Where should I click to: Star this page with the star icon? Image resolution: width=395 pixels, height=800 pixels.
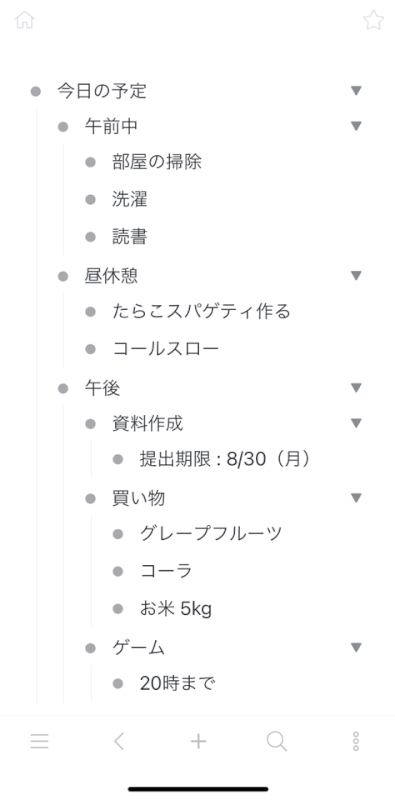373,20
